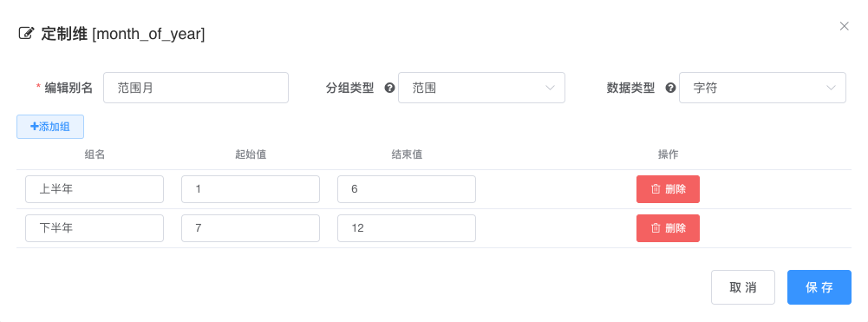Delete the 下半年 group row
The height and width of the screenshot is (322, 868).
669,227
